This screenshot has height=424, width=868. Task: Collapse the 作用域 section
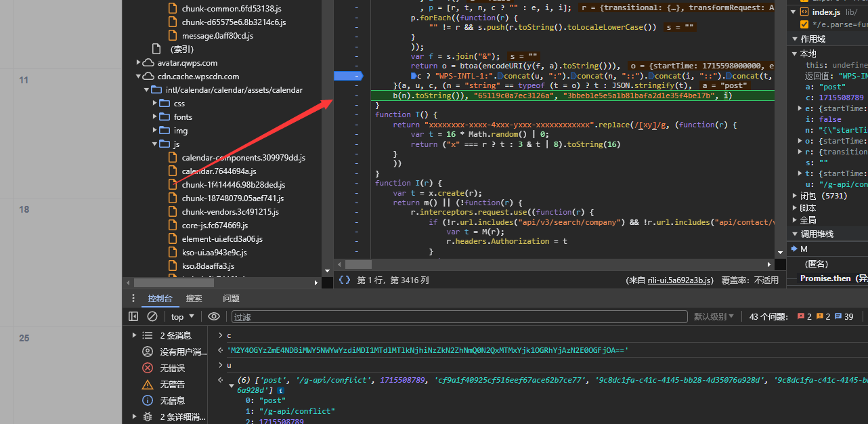[x=794, y=39]
